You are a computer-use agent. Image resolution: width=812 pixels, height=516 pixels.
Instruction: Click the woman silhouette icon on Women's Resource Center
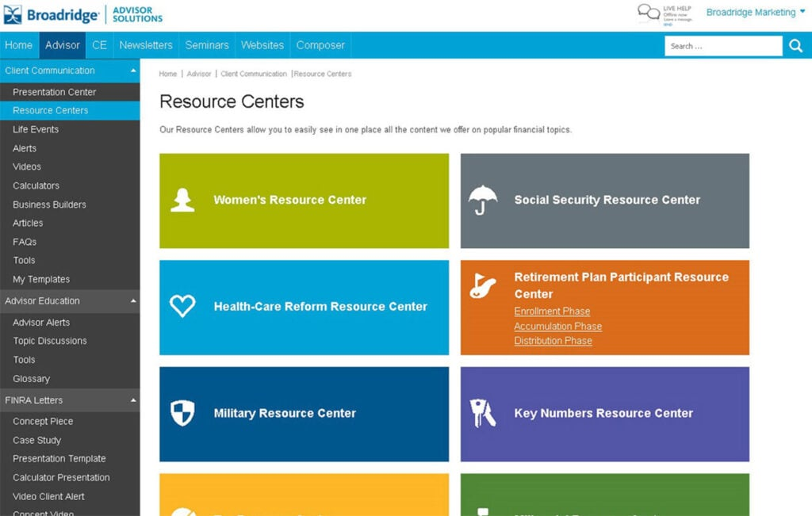(182, 200)
